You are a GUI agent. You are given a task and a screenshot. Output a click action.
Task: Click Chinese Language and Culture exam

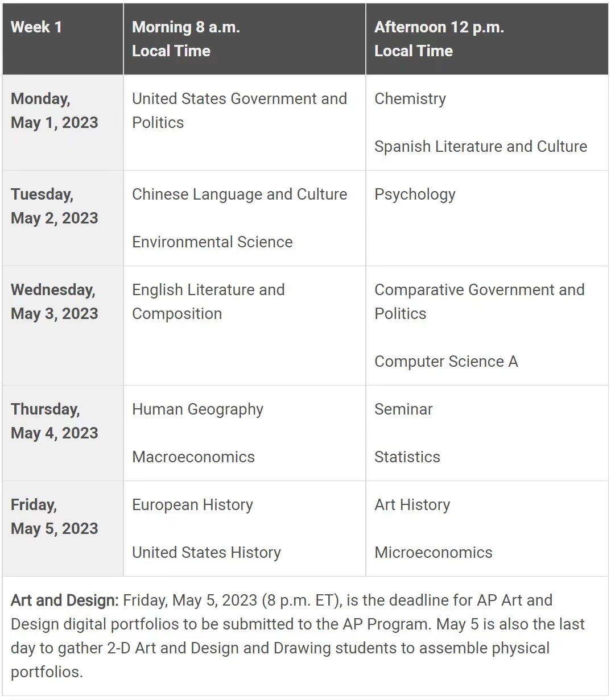tap(239, 194)
